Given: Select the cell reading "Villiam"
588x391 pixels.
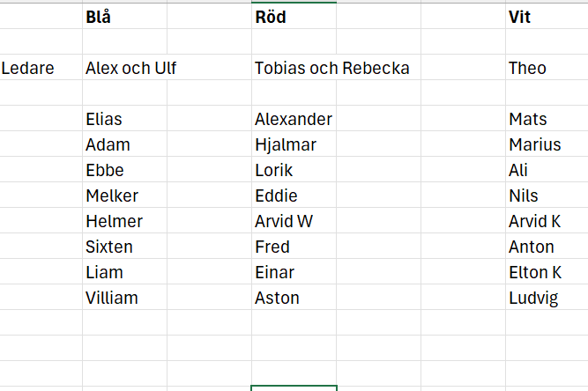Looking at the screenshot, I should (112, 298).
